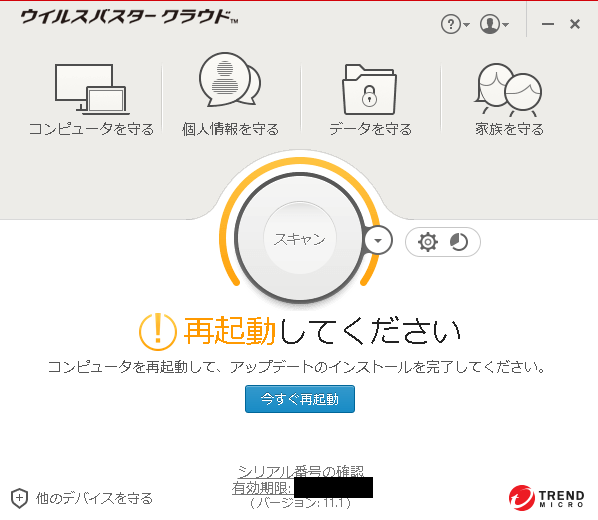Open the コンピュータを守る section
Image resolution: width=598 pixels, height=520 pixels.
pyautogui.click(x=91, y=100)
